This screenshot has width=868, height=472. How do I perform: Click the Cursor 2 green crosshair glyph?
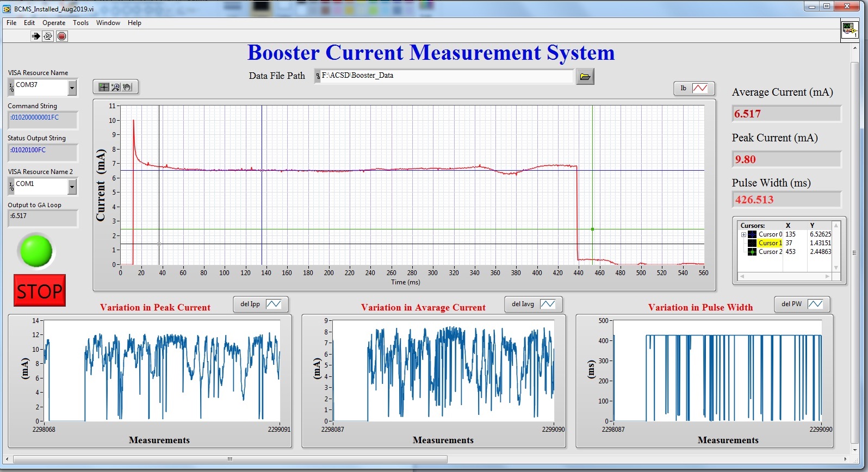(752, 252)
